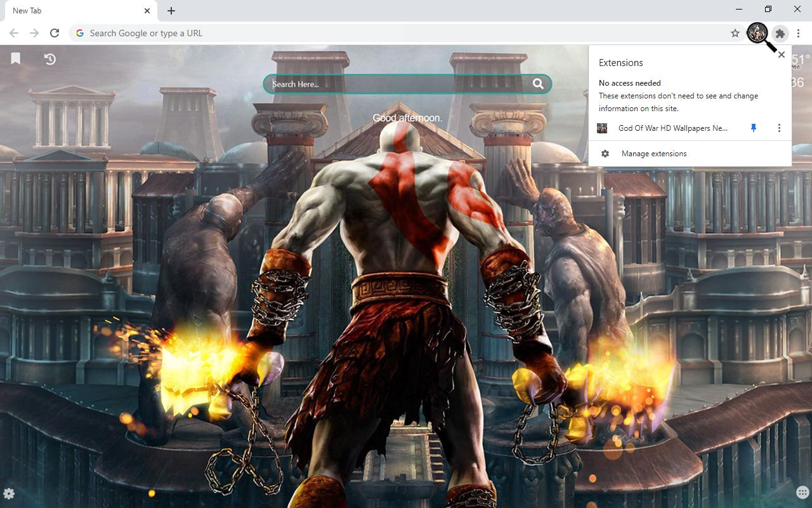The image size is (812, 508).
Task: Click the Manage extensions gear icon
Action: pyautogui.click(x=605, y=154)
